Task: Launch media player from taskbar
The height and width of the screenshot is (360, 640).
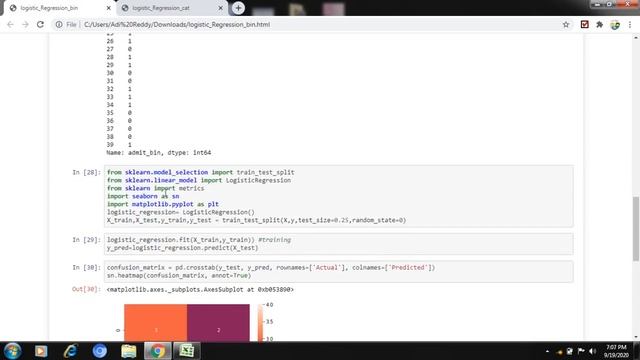Action: pyautogui.click(x=41, y=351)
